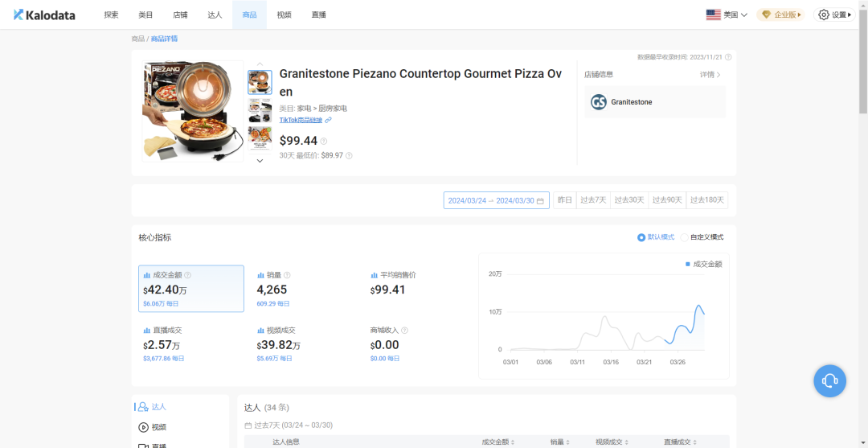This screenshot has height=448, width=868.
Task: Click help icon beside 商城收入
Action: (x=404, y=331)
